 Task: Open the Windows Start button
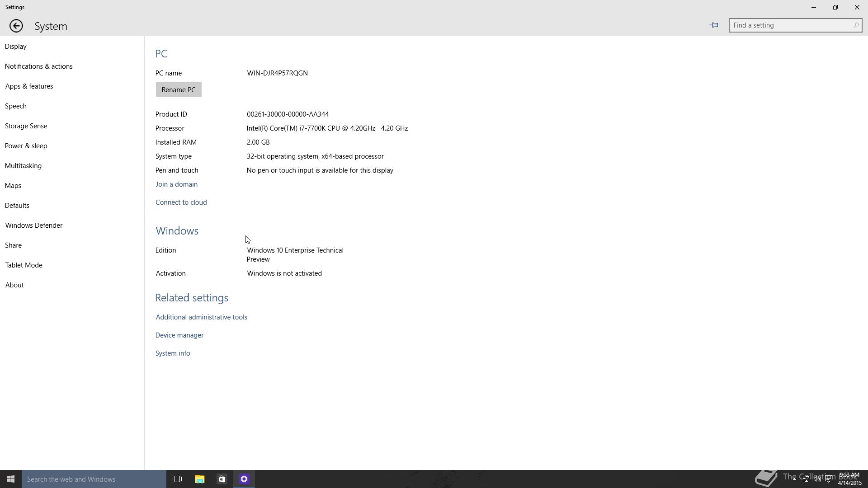11,479
